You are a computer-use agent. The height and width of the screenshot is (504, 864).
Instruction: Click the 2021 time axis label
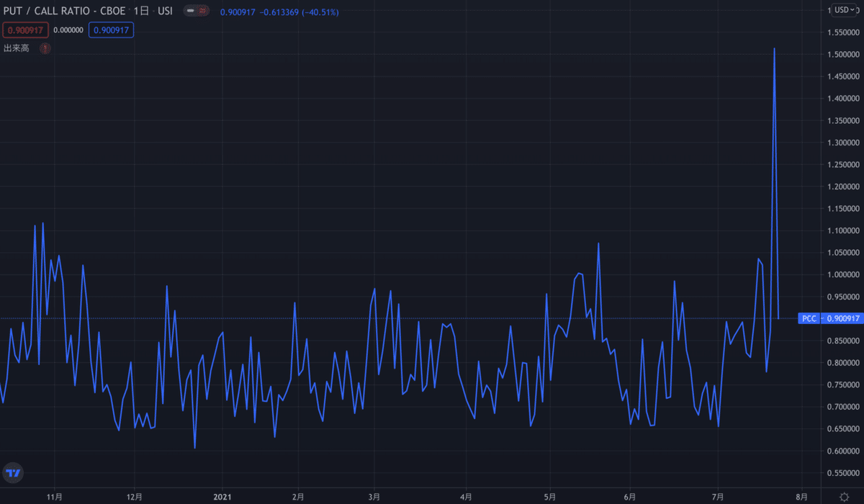222,497
